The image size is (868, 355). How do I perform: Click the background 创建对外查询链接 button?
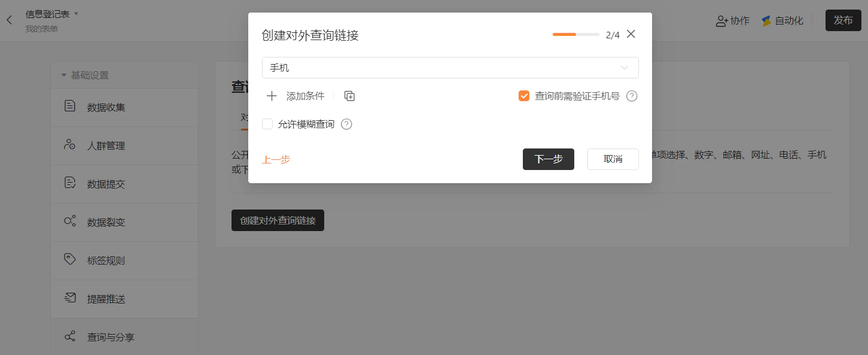click(x=278, y=220)
